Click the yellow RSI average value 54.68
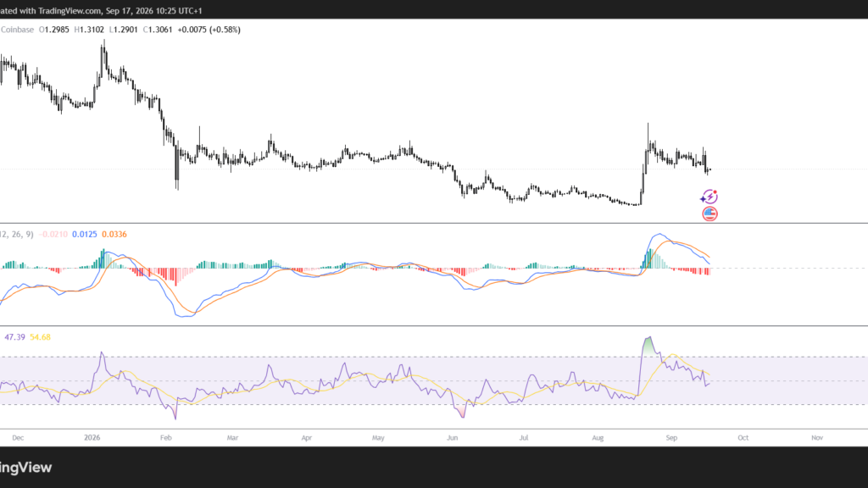Viewport: 868px width, 488px height. (40, 337)
